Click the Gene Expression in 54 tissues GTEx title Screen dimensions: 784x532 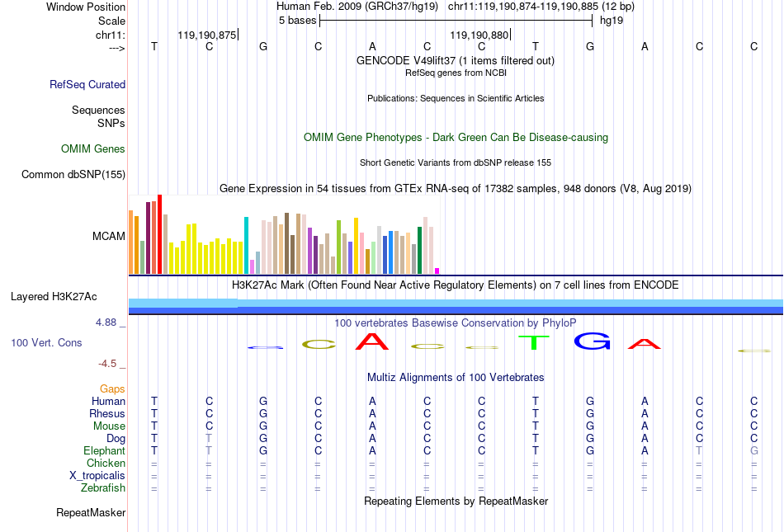tap(456, 188)
